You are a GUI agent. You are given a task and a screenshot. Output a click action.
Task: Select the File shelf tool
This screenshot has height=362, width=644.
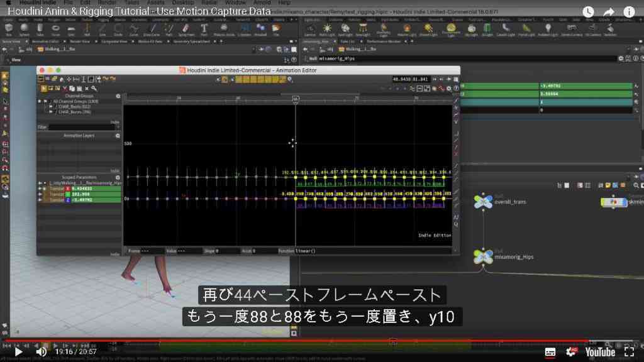coord(276,29)
